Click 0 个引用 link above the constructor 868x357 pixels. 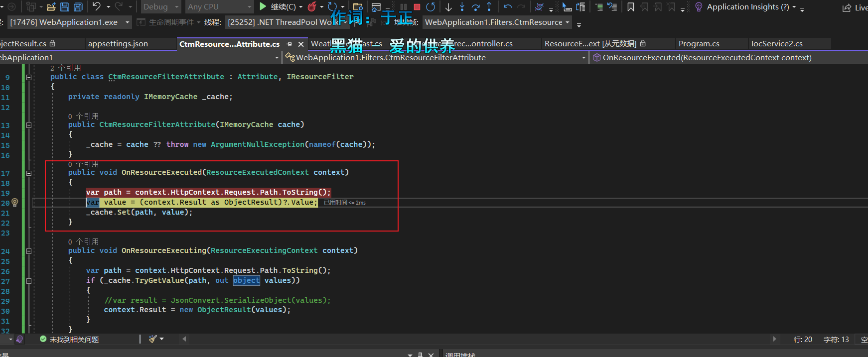(83, 116)
